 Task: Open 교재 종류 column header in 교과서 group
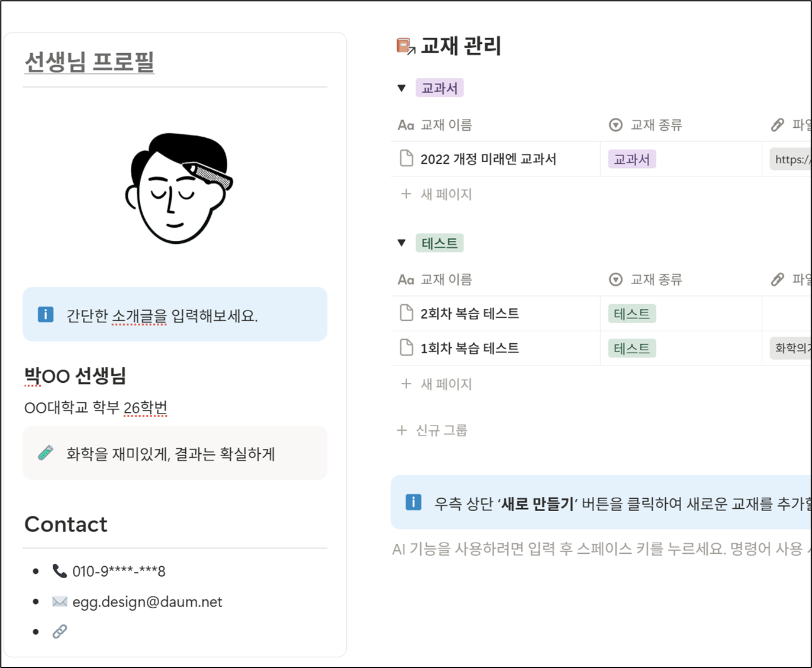coord(646,125)
